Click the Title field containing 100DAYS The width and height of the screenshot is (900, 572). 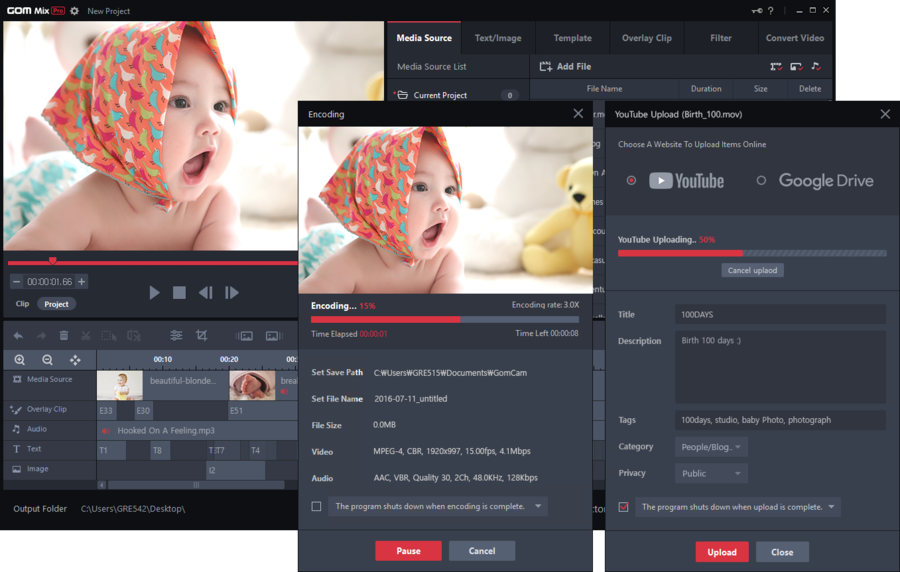pyautogui.click(x=779, y=315)
